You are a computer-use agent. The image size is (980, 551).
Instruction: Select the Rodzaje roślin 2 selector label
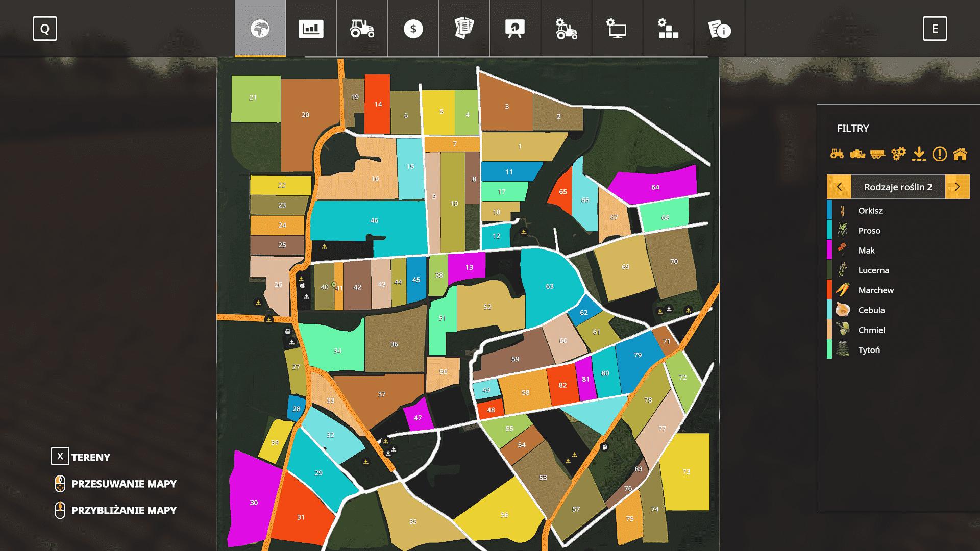pos(898,187)
